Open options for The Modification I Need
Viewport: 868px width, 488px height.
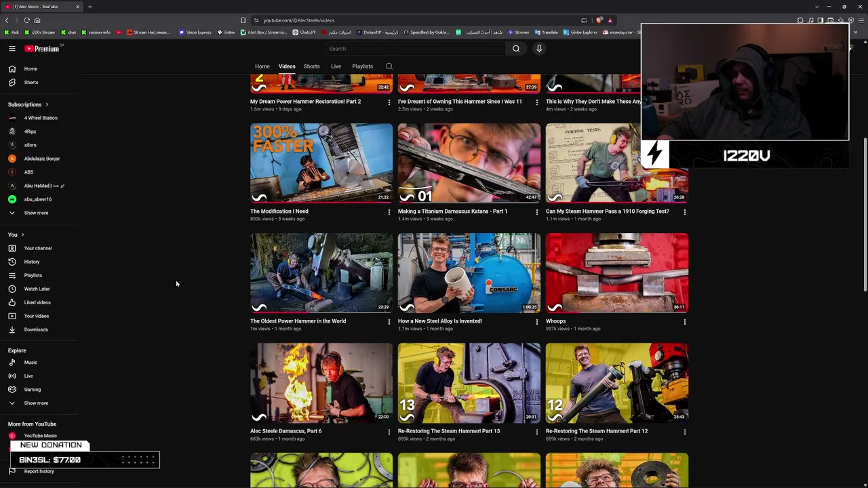click(x=389, y=212)
